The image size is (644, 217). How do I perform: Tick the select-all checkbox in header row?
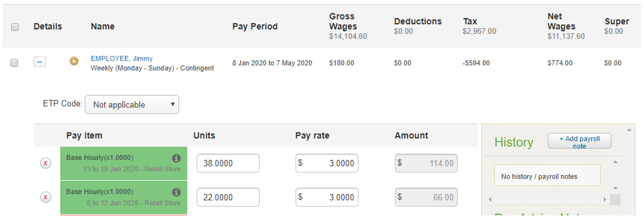point(15,27)
